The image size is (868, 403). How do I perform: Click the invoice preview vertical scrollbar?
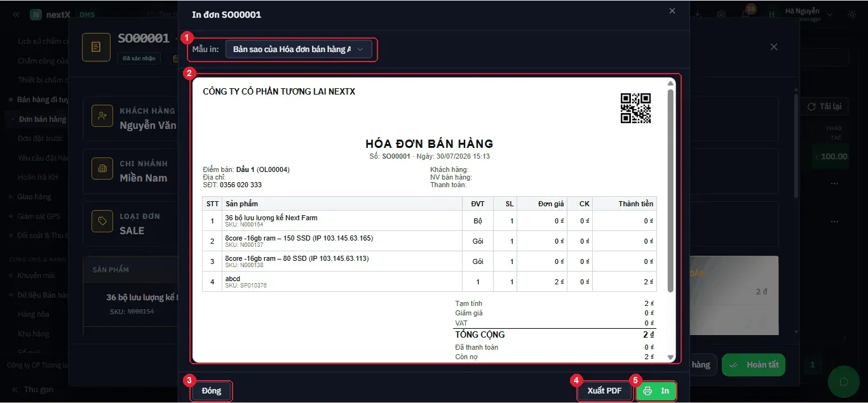click(670, 190)
